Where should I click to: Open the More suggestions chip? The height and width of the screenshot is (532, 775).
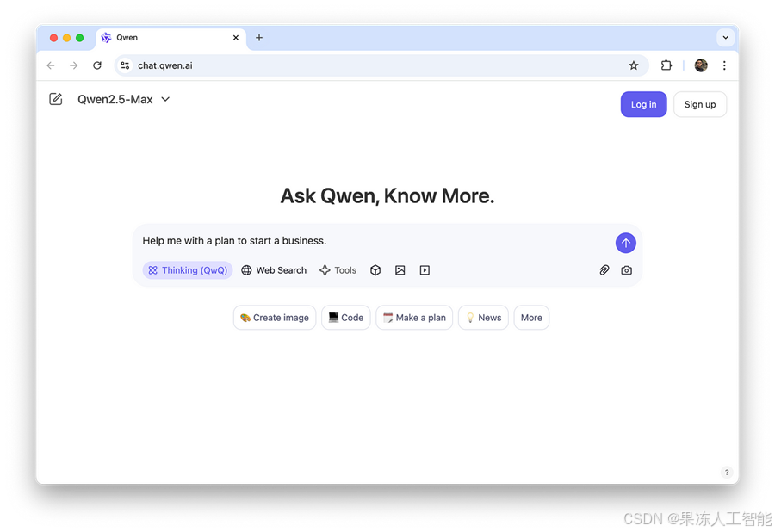(x=531, y=318)
